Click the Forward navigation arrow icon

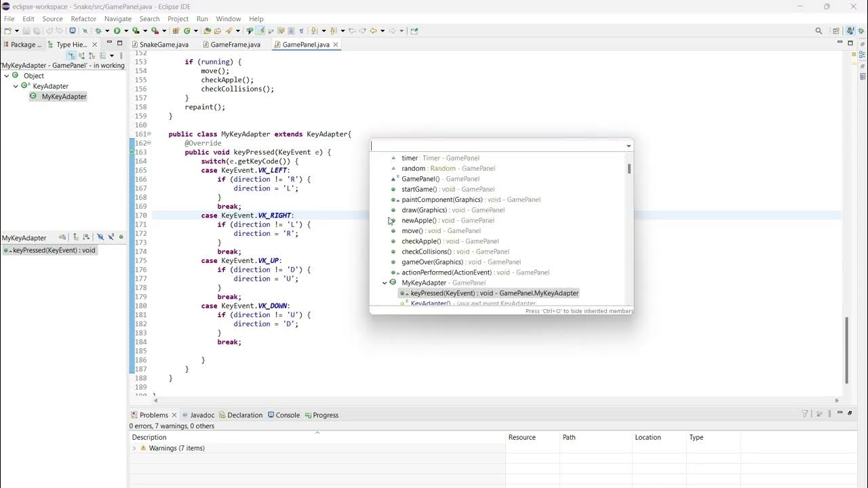click(392, 30)
